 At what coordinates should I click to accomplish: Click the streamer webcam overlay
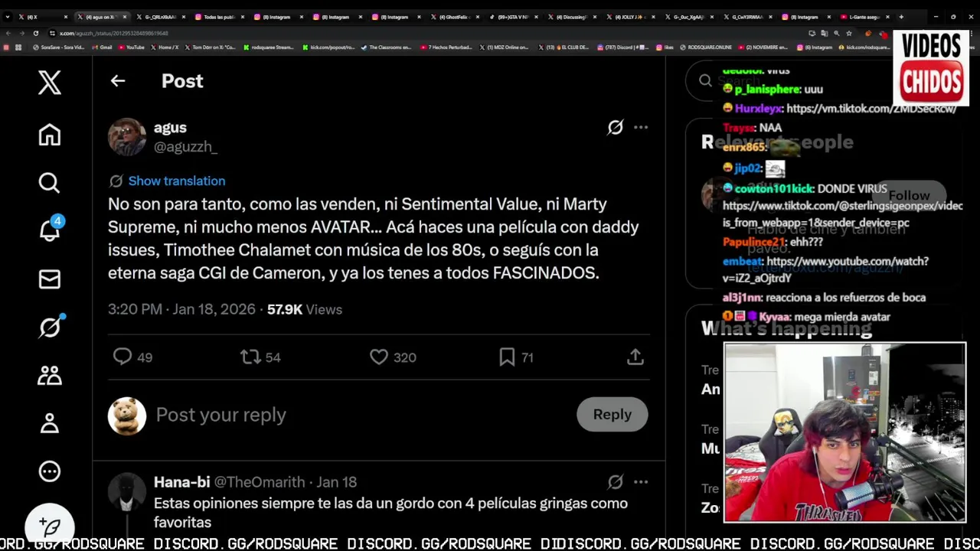845,433
